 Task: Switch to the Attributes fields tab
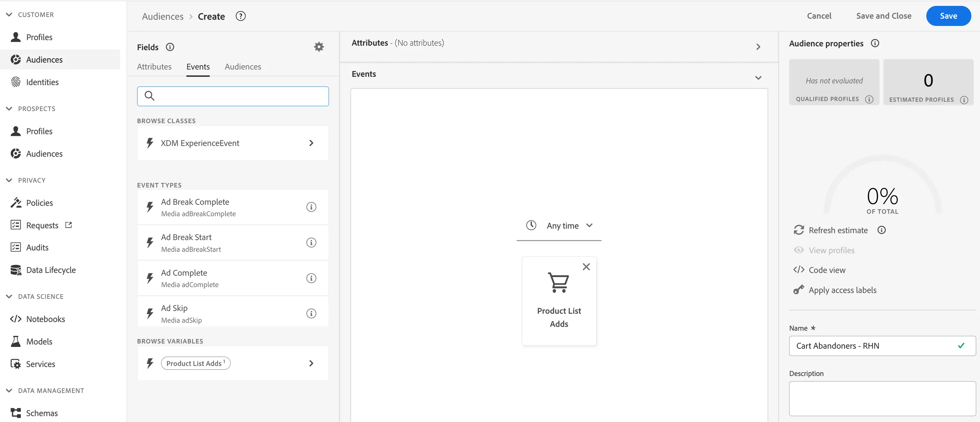tap(154, 67)
